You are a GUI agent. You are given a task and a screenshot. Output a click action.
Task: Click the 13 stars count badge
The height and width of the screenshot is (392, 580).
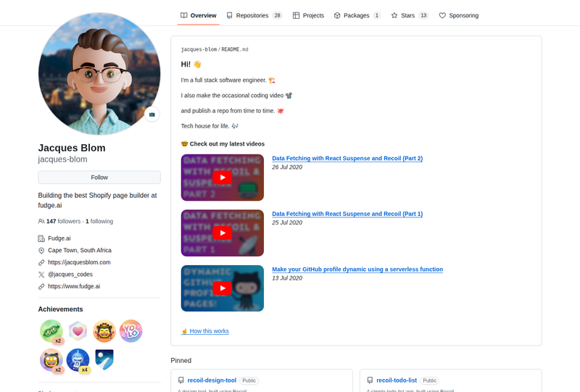(x=423, y=15)
